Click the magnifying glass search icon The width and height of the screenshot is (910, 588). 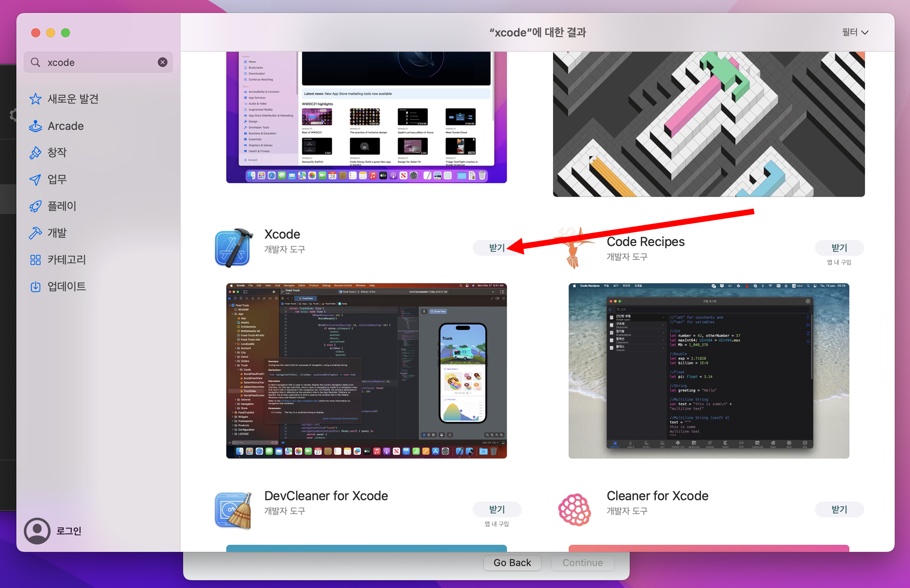pos(36,62)
